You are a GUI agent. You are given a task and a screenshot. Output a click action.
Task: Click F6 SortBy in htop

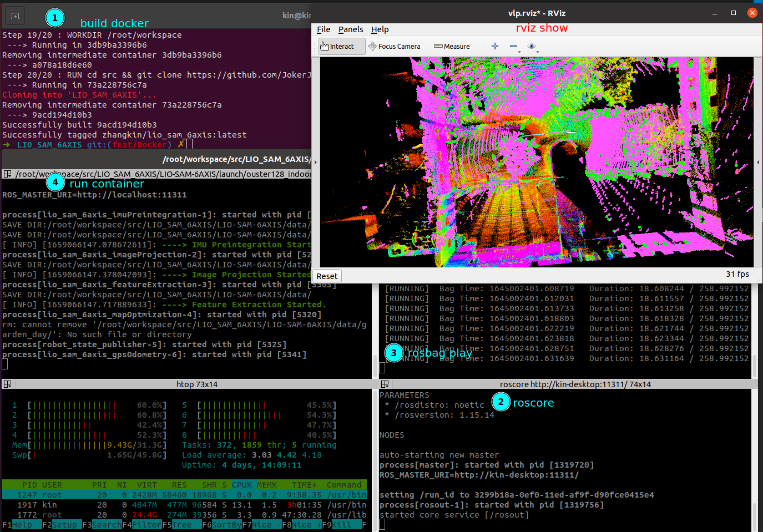pos(222,525)
